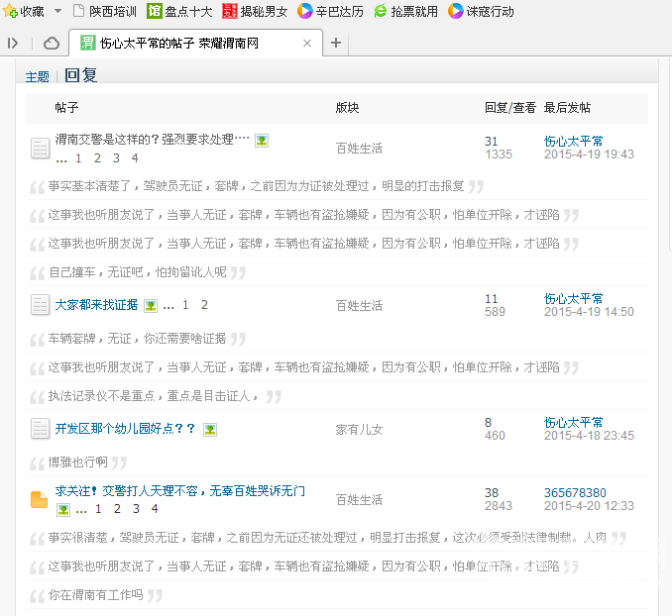Switch to the 主题 tab
672x616 pixels.
38,76
